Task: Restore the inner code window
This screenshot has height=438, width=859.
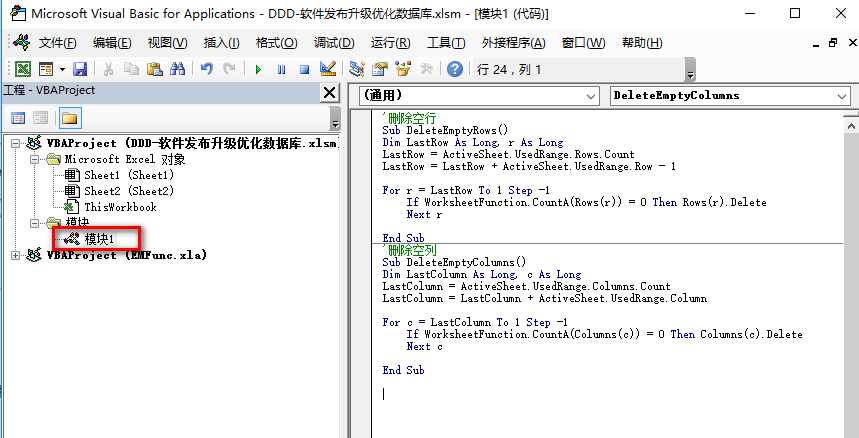Action: pyautogui.click(x=834, y=43)
